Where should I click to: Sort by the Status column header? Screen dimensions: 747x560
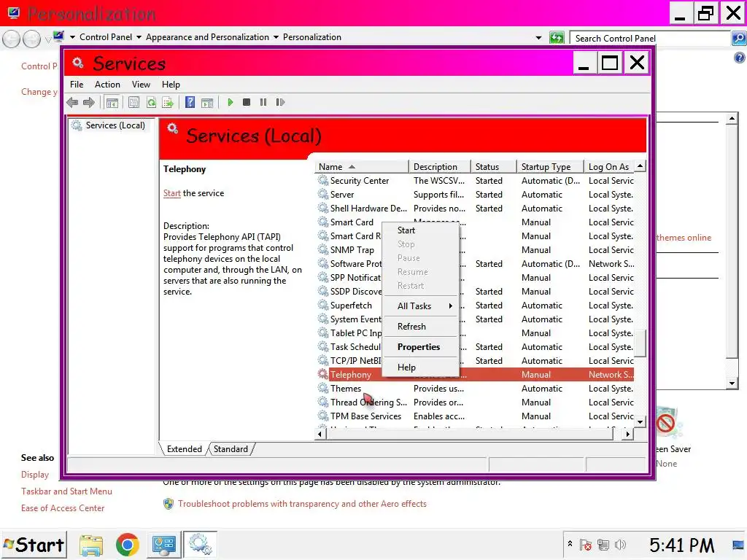click(494, 167)
